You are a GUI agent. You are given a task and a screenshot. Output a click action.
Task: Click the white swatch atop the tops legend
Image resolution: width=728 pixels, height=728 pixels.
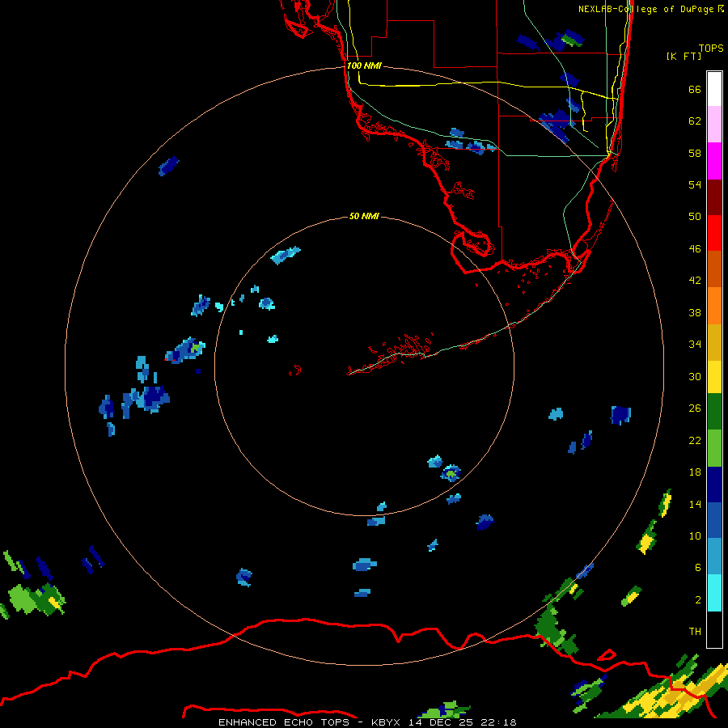point(714,89)
